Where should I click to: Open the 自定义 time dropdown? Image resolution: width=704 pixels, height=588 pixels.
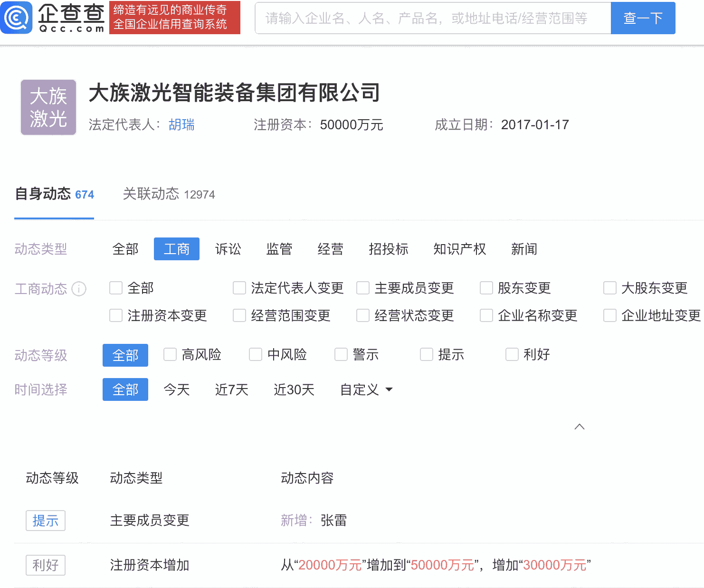[366, 389]
